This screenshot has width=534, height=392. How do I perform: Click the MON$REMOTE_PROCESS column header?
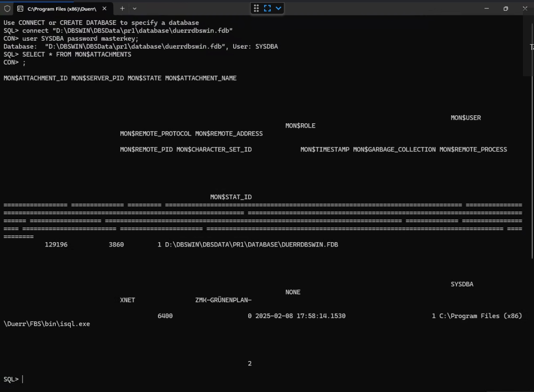(x=473, y=150)
